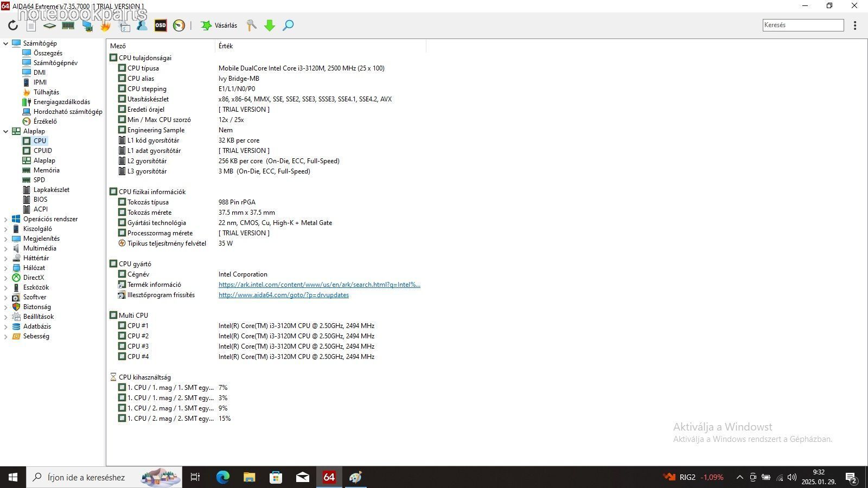The height and width of the screenshot is (488, 868).
Task: Open Task View on the taskbar
Action: point(195,477)
